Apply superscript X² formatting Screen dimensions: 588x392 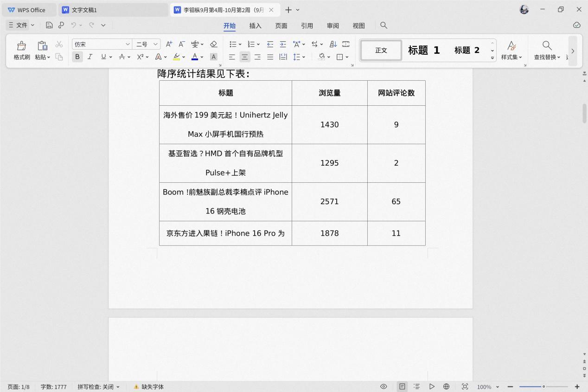point(140,57)
